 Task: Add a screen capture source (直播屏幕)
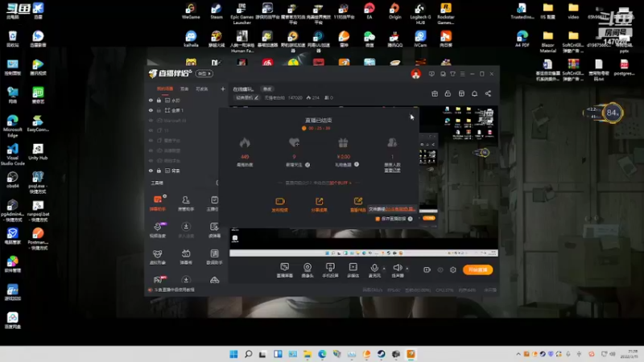pyautogui.click(x=285, y=270)
